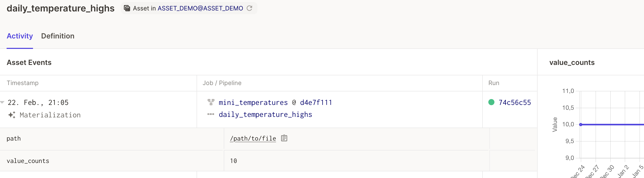Image resolution: width=644 pixels, height=178 pixels.
Task: Click the refresh icon after ASSET_DEMO
Action: click(249, 8)
